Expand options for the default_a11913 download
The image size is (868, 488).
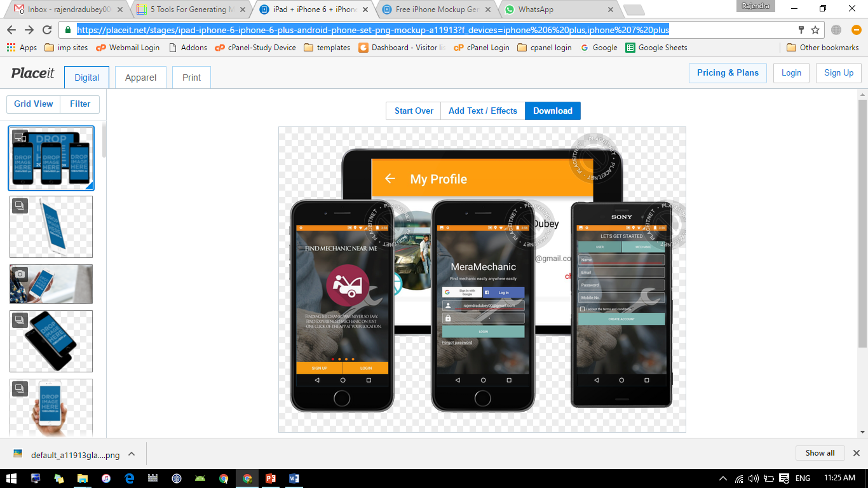pos(132,454)
